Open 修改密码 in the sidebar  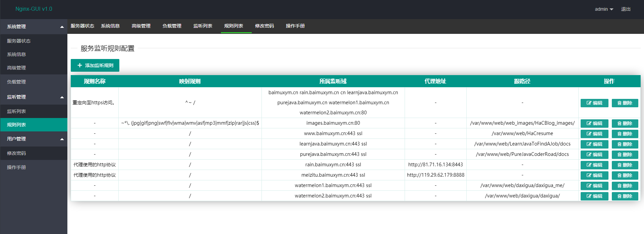tap(34, 153)
